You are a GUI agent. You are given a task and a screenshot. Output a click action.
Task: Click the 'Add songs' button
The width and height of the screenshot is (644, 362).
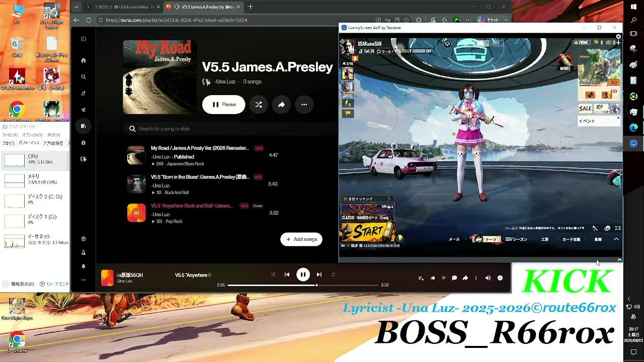point(301,239)
